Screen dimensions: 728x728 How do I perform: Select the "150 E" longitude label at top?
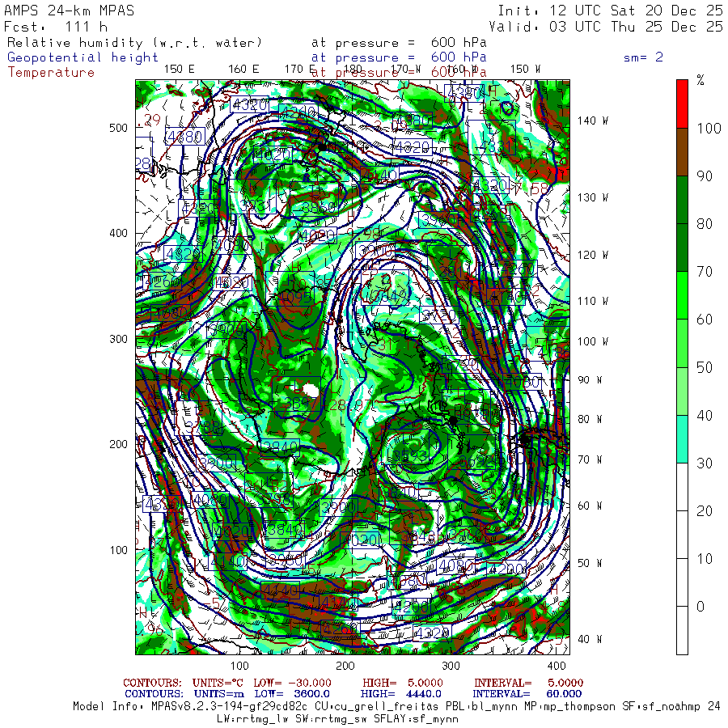coord(179,69)
